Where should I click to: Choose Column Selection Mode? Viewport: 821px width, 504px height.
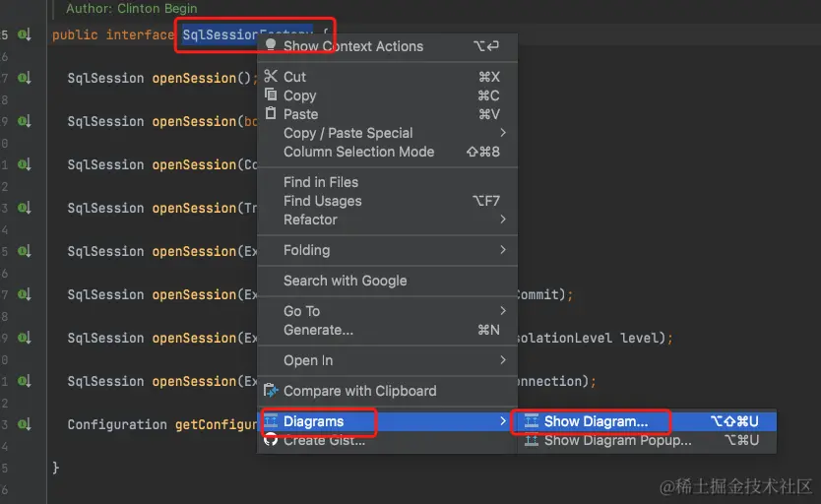(388, 152)
